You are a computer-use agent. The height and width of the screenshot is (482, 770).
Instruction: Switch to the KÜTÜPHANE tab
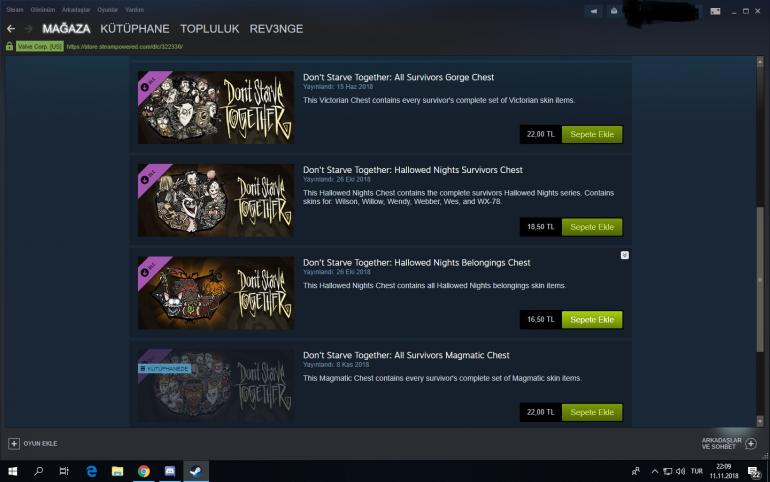[x=135, y=29]
